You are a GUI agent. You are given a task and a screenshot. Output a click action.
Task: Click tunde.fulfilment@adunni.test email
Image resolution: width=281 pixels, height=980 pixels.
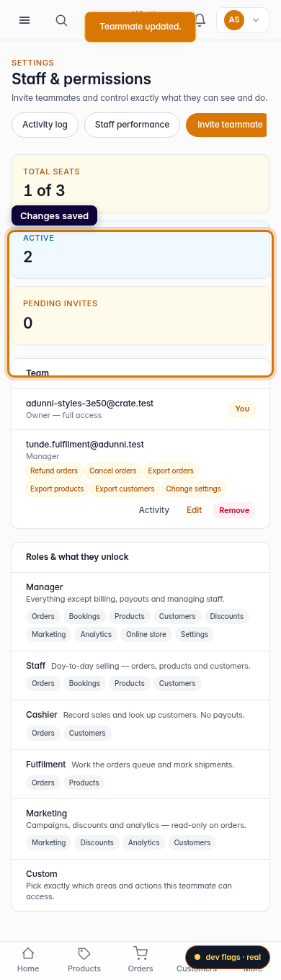click(x=85, y=445)
